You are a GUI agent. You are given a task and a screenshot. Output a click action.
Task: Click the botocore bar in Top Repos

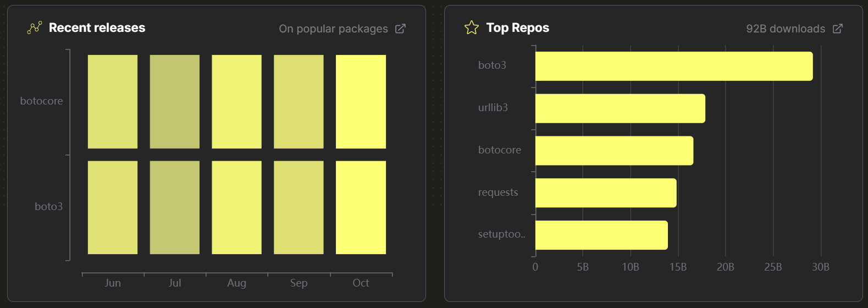[x=614, y=151]
